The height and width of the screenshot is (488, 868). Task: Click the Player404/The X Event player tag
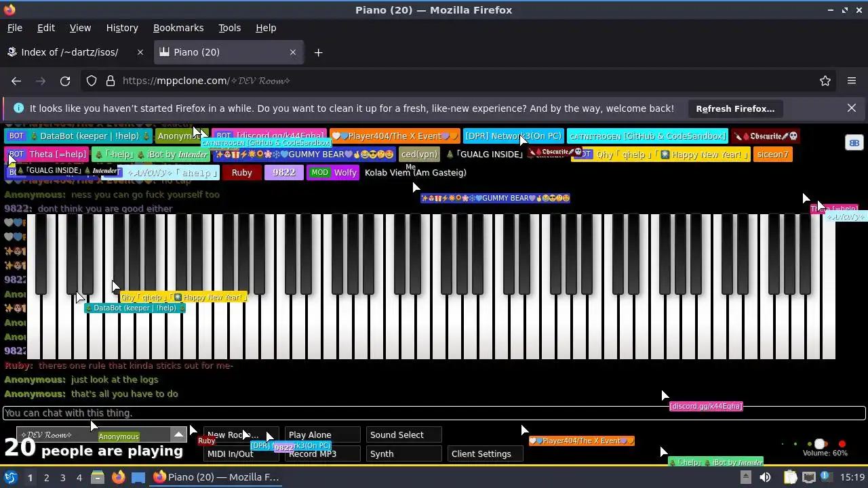(x=395, y=136)
